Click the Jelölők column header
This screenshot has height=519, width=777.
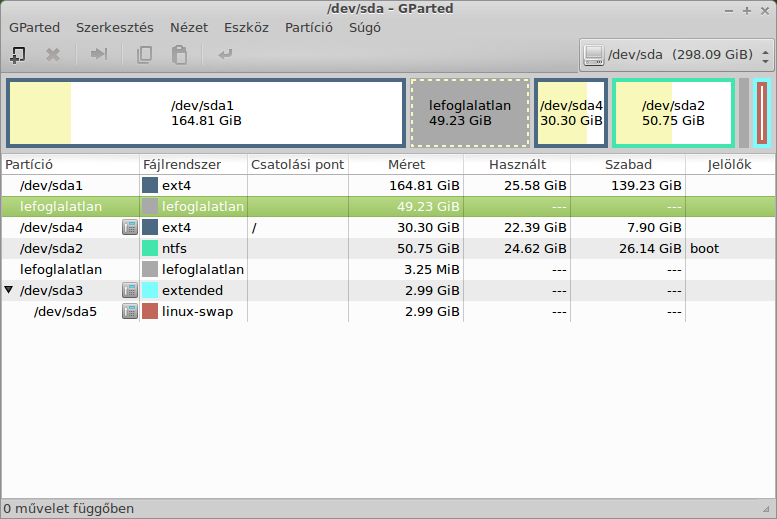point(729,165)
